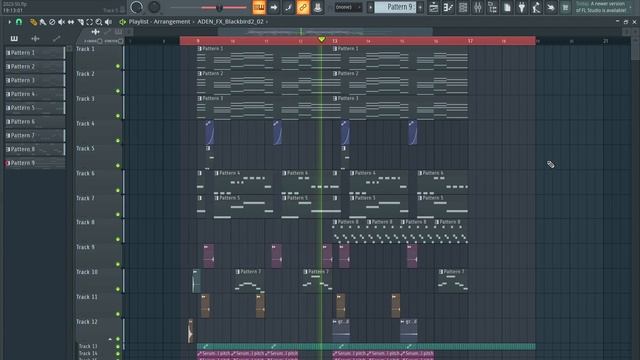Open the playlist options menu arrow

tap(9, 22)
